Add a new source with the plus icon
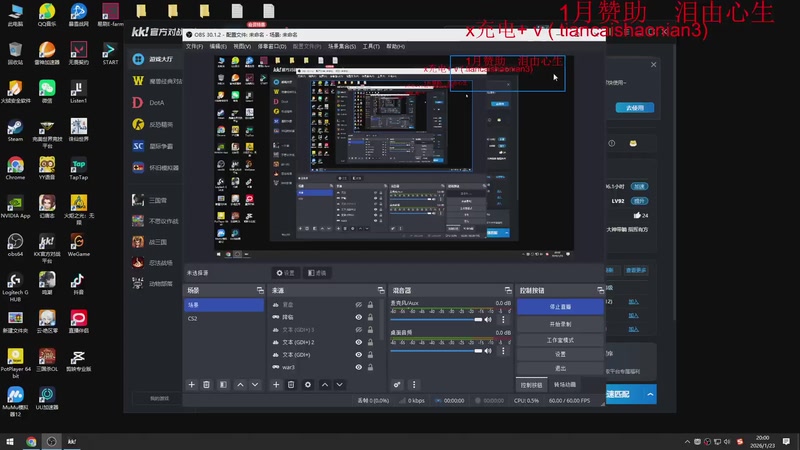The height and width of the screenshot is (450, 800). (276, 385)
